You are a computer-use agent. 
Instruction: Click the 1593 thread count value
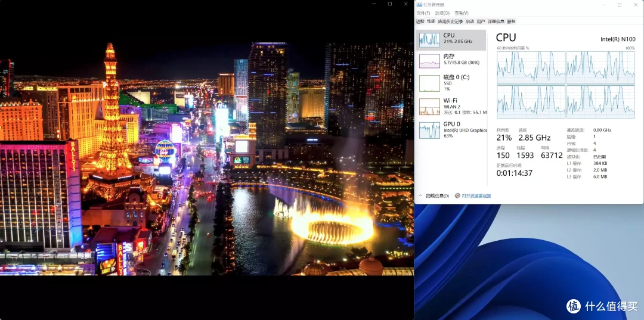point(525,155)
